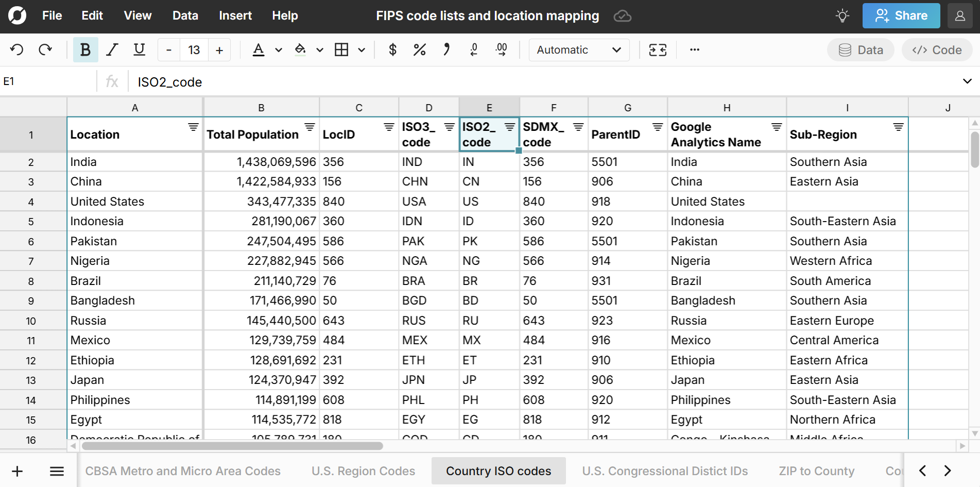
Task: Open the Automatic text wrap dropdown
Action: click(579, 50)
